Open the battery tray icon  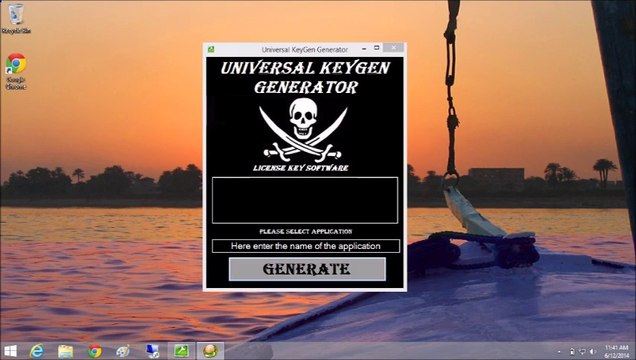pos(572,351)
